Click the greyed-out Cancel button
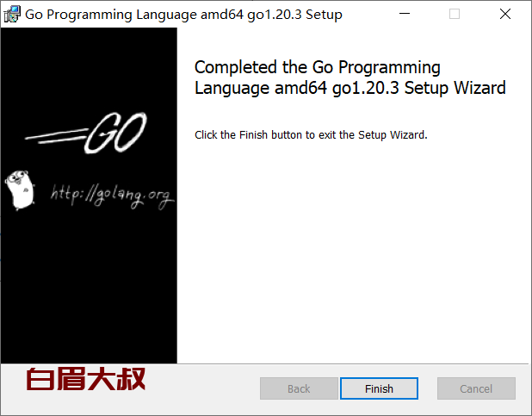This screenshot has height=416, width=532. 476,388
